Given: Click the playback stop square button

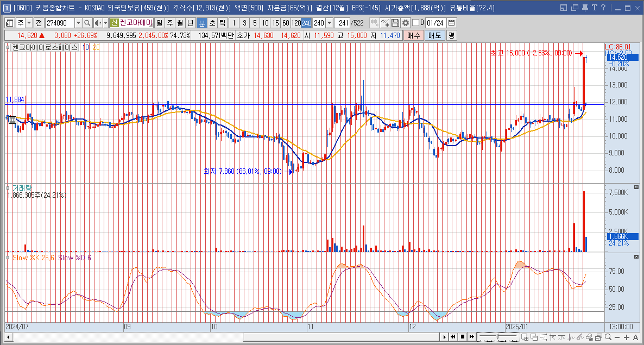Looking at the screenshot, I should click(463, 337).
